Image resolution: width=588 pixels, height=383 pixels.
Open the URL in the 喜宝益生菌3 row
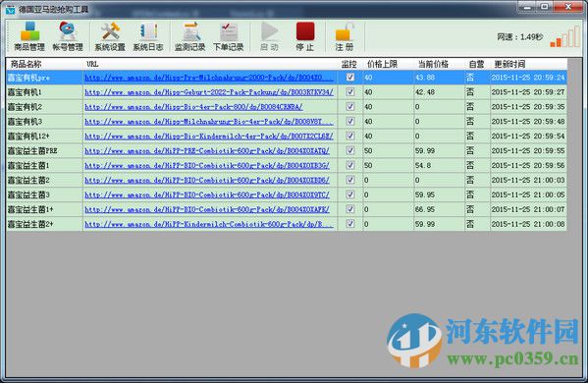tap(207, 194)
